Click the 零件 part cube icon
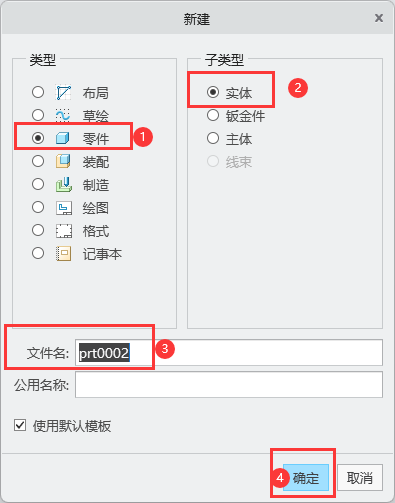This screenshot has height=503, width=395. tap(63, 138)
